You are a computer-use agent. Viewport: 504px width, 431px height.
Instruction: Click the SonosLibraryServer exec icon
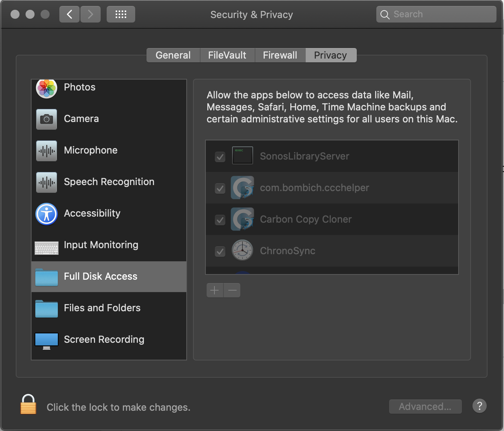tap(243, 155)
